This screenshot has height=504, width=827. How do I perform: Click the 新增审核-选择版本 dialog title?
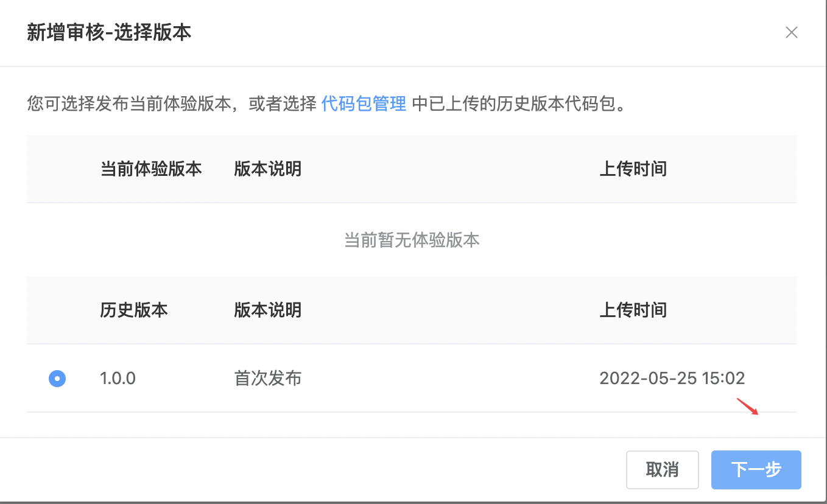(x=109, y=32)
